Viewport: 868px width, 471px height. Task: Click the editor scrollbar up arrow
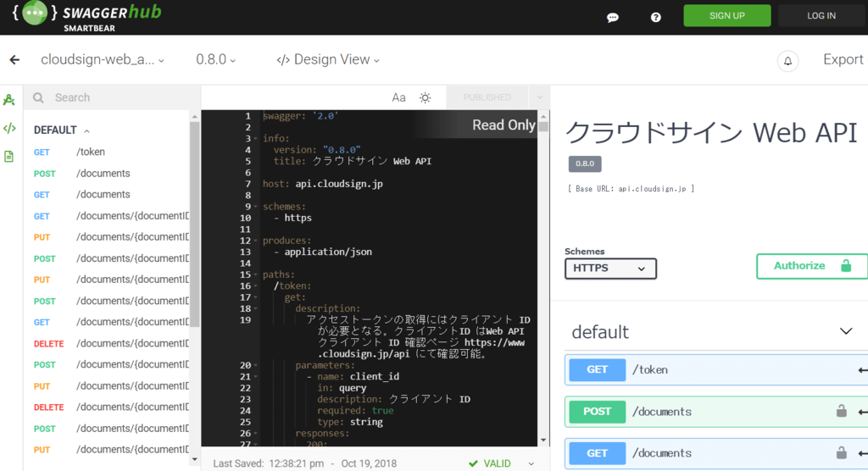click(543, 116)
